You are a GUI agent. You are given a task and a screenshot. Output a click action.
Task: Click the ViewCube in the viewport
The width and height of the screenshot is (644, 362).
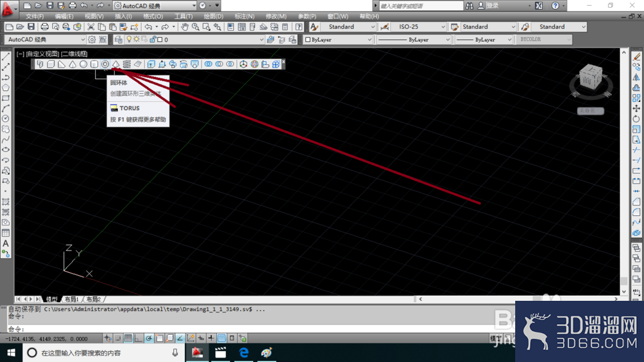coord(591,78)
